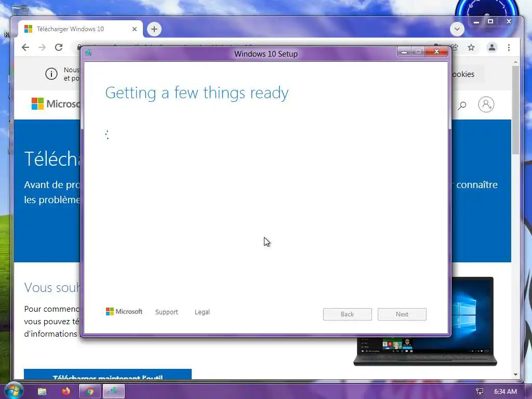Image resolution: width=532 pixels, height=399 pixels.
Task: Open File Explorer from the taskbar
Action: [42, 392]
